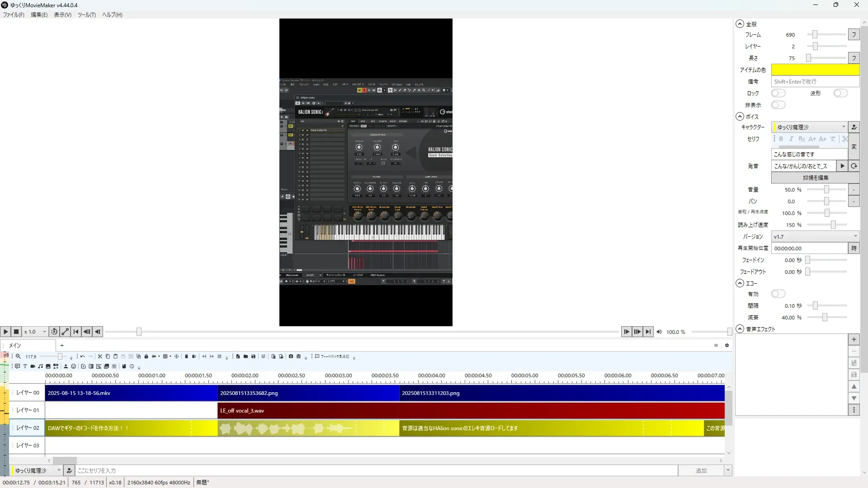Open the ツール(T) menu
The width and height of the screenshot is (868, 488).
pyautogui.click(x=86, y=14)
